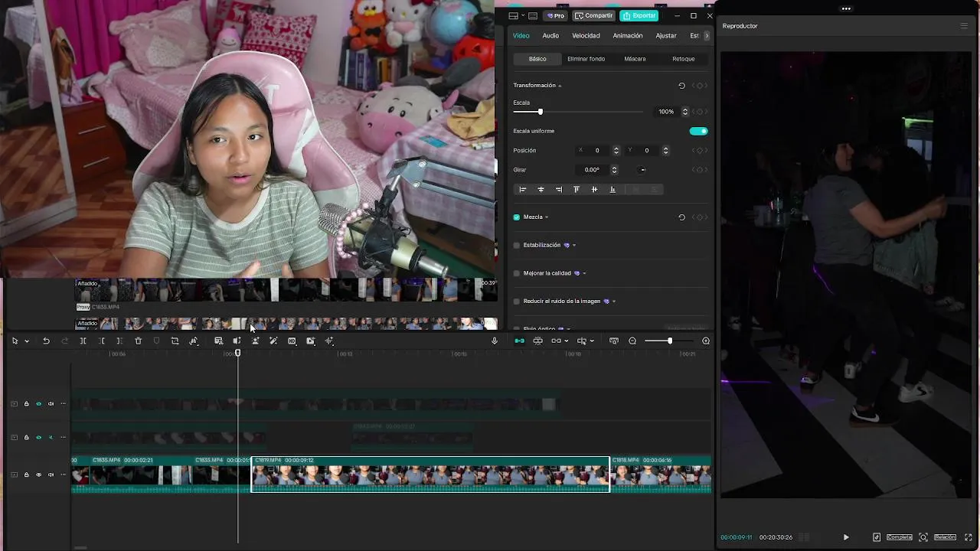Open the auto-cutout person icon
This screenshot has height=551, width=980.
click(x=255, y=341)
